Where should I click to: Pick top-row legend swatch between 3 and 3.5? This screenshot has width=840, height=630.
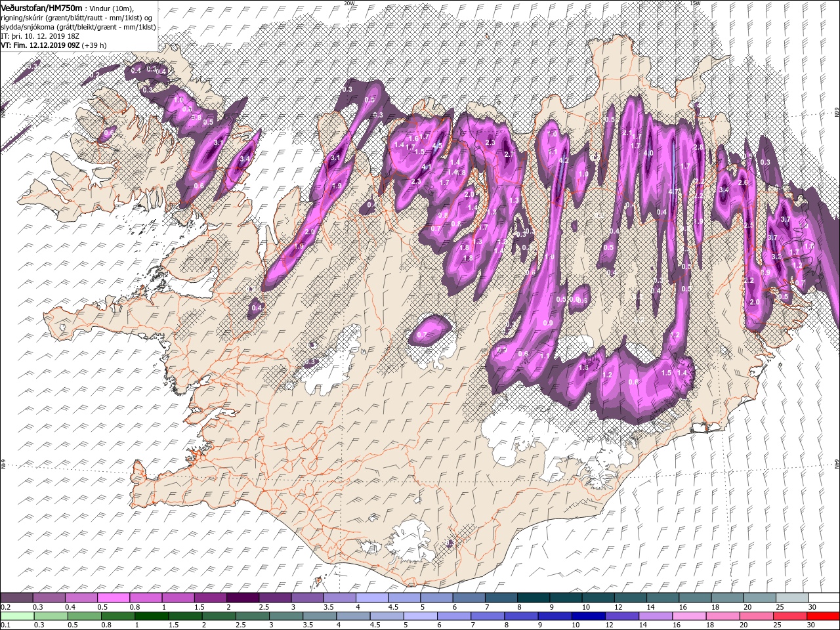[x=307, y=598]
